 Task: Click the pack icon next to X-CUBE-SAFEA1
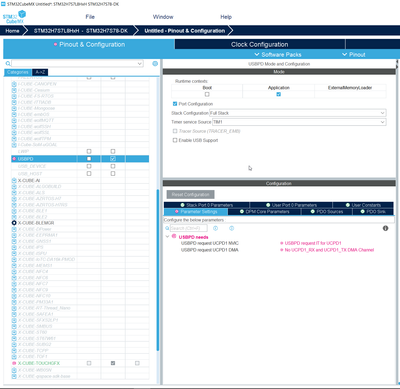pos(14,314)
